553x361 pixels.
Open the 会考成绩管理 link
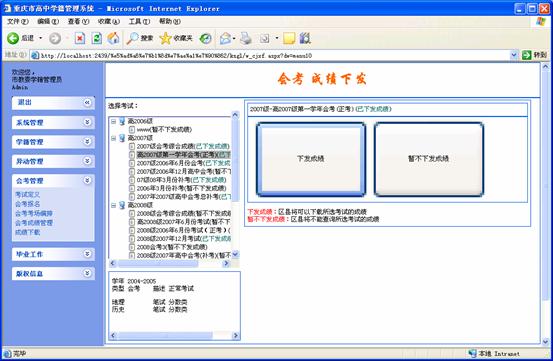click(34, 223)
